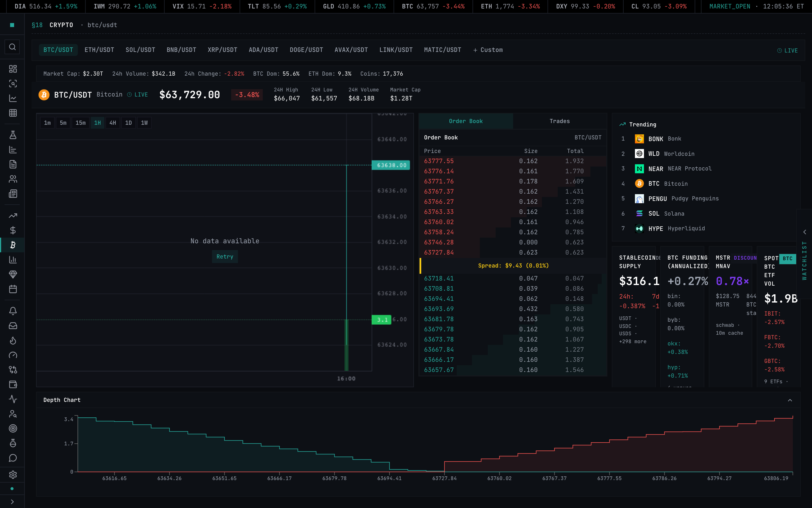Open the table grid icon in the sidebar
812x508 pixels.
[x=13, y=113]
